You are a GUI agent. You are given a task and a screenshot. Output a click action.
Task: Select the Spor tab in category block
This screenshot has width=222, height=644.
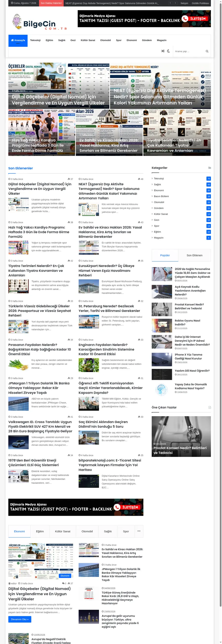coord(126,531)
